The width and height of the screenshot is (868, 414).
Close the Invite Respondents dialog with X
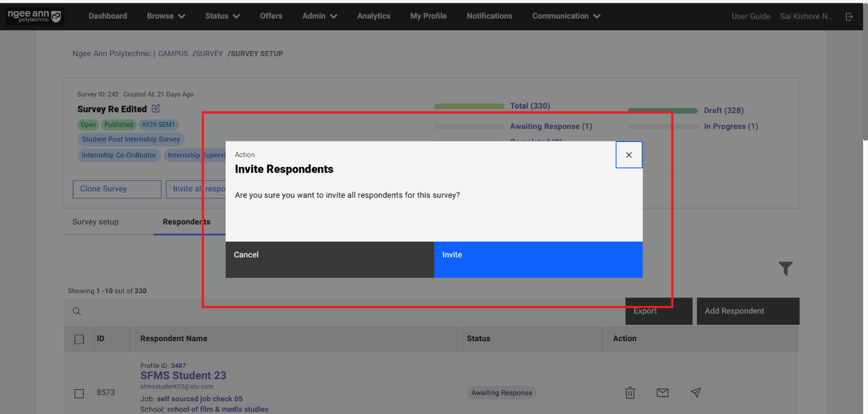click(x=628, y=155)
